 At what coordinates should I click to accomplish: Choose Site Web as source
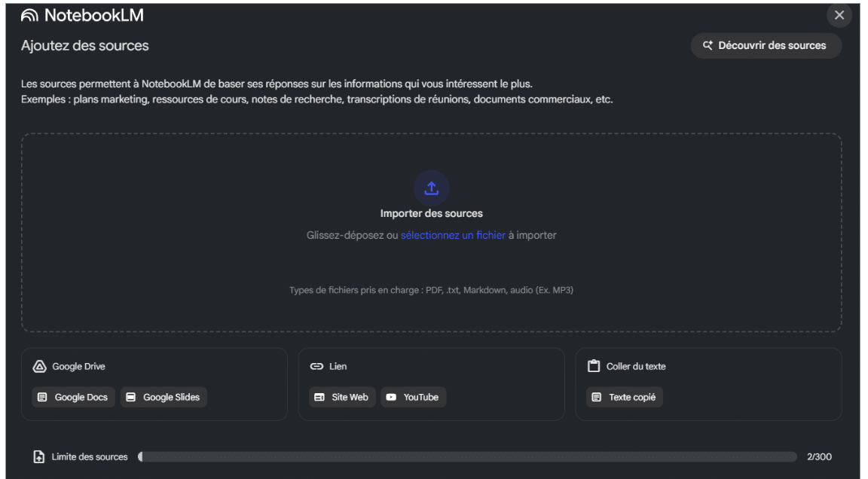[x=342, y=397]
